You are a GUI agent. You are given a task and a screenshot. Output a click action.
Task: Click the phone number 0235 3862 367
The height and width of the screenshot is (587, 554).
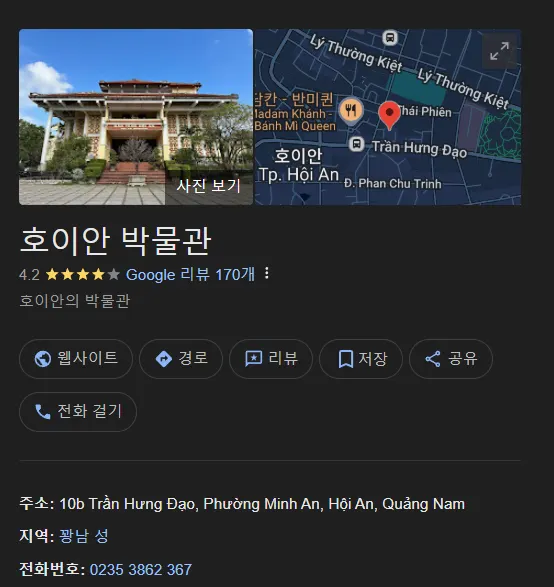[141, 569]
